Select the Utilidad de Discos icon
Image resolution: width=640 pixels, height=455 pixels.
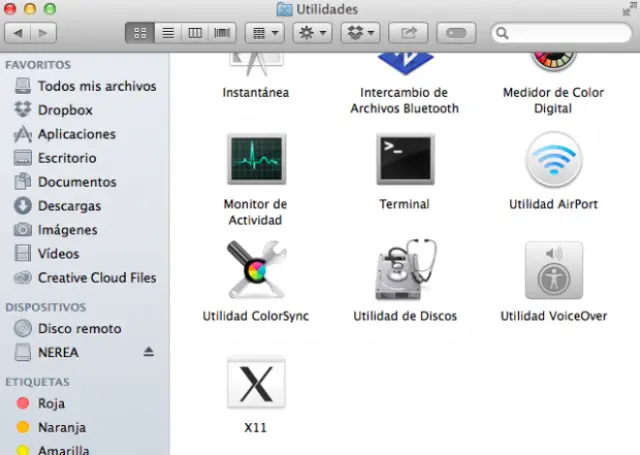[x=404, y=269]
